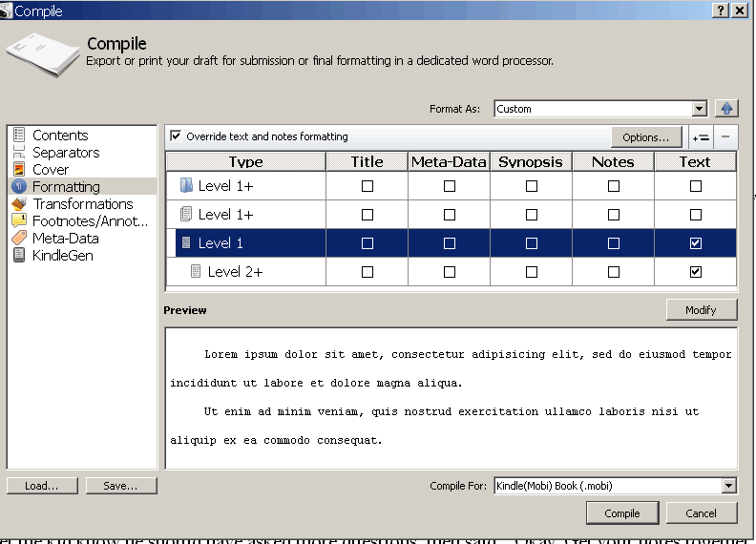The width and height of the screenshot is (756, 544).
Task: Click the blue up arrow beside Format As
Action: [726, 109]
